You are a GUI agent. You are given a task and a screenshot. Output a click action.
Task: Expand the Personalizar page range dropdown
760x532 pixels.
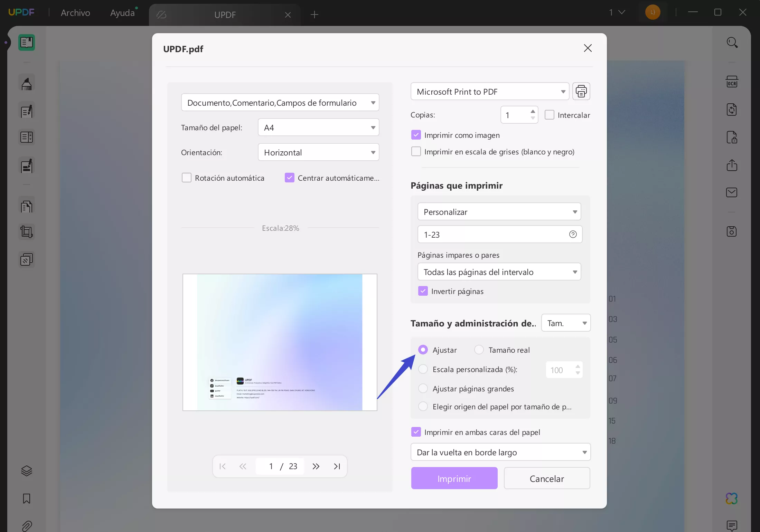coord(499,212)
